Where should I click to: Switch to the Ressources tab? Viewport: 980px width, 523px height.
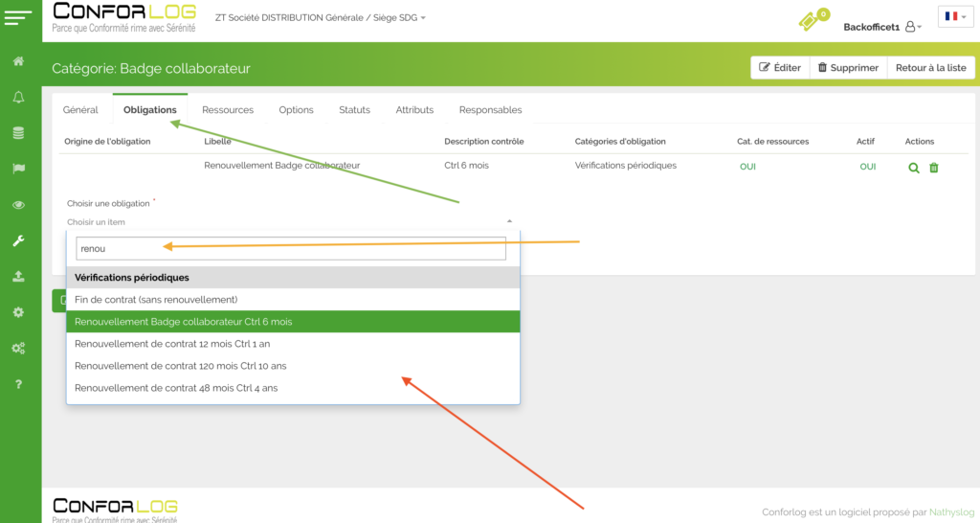(228, 110)
